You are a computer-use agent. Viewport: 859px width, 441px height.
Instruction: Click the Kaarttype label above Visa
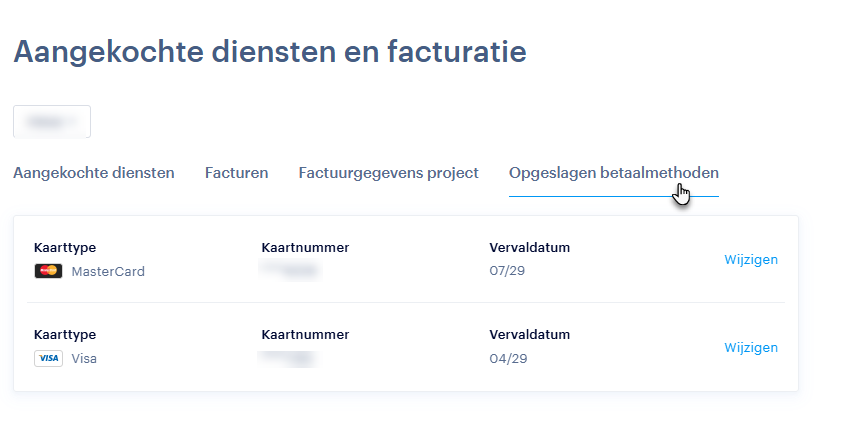(x=65, y=335)
